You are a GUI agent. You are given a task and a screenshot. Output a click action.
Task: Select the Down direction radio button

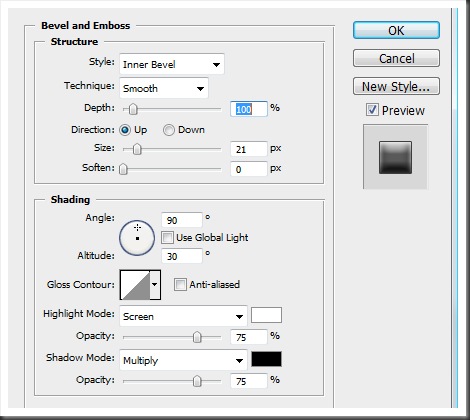click(x=169, y=130)
